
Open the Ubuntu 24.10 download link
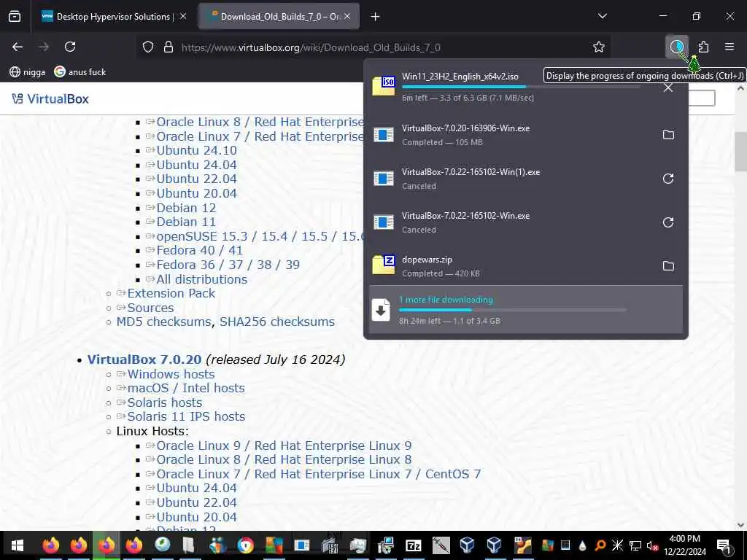tap(196, 150)
